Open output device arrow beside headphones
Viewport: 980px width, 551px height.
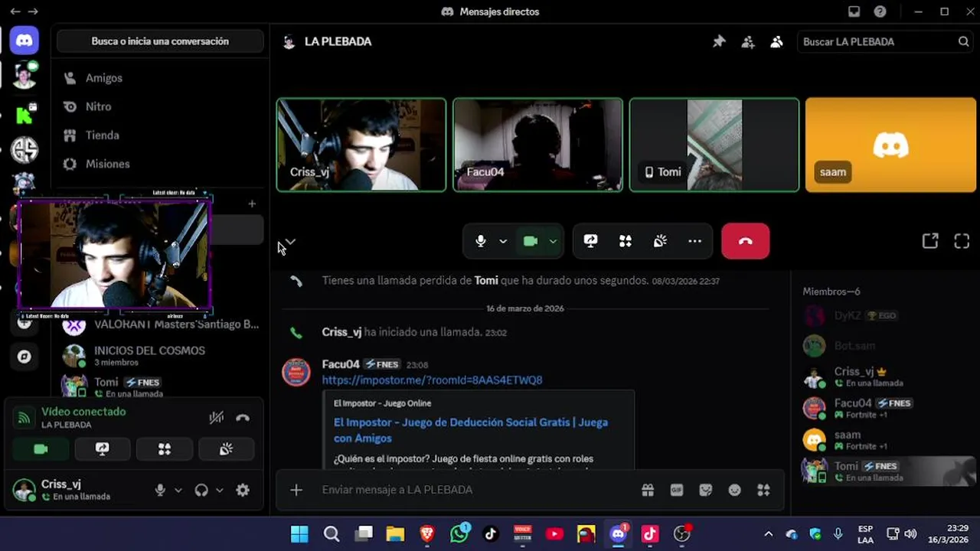pyautogui.click(x=220, y=491)
